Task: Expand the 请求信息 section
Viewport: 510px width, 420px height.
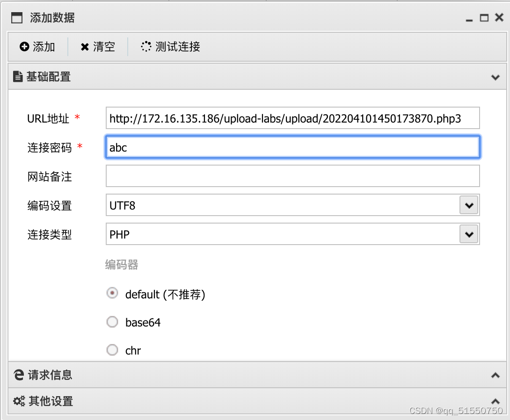Action: click(x=495, y=375)
